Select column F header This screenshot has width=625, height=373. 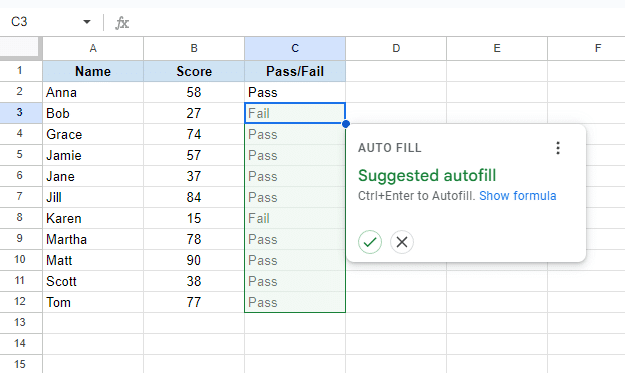tap(586, 48)
